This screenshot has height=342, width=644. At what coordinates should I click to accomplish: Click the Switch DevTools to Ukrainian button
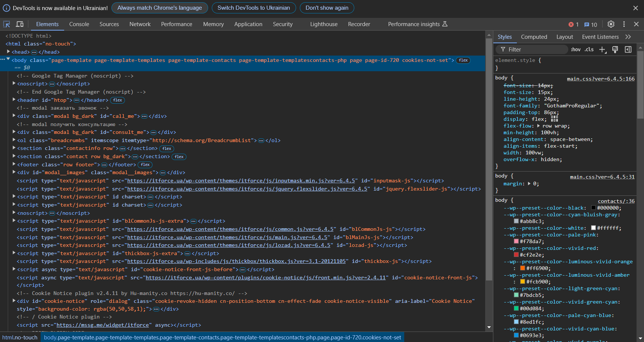[254, 7]
